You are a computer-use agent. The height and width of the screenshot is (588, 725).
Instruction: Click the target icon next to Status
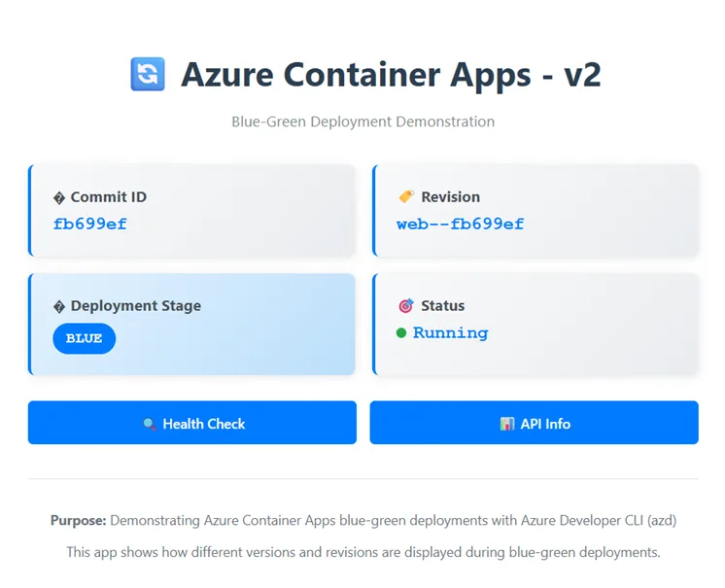point(406,306)
